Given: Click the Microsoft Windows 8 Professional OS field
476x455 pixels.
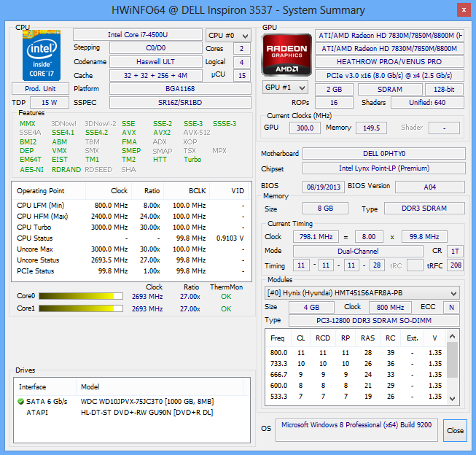Looking at the screenshot, I should [356, 429].
